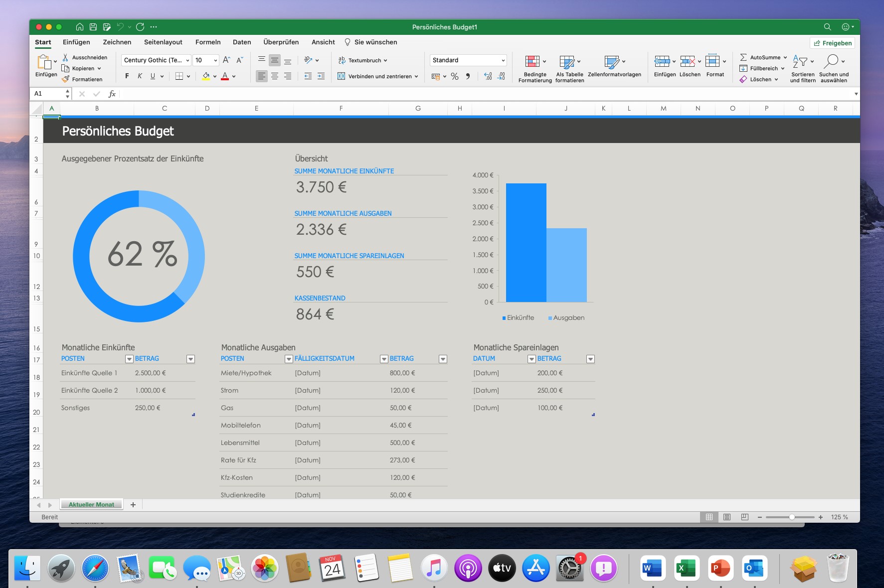The image size is (884, 588).
Task: Click the Sortieren und filtern icon
Action: coord(800,61)
